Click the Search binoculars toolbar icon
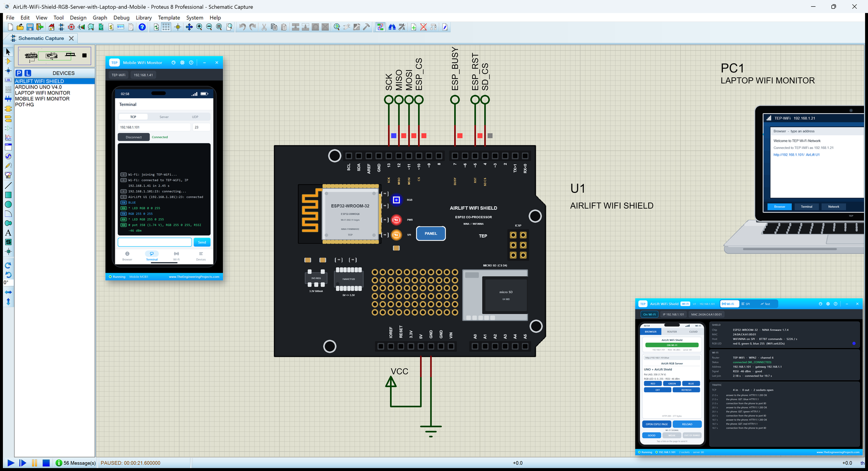 tap(392, 27)
